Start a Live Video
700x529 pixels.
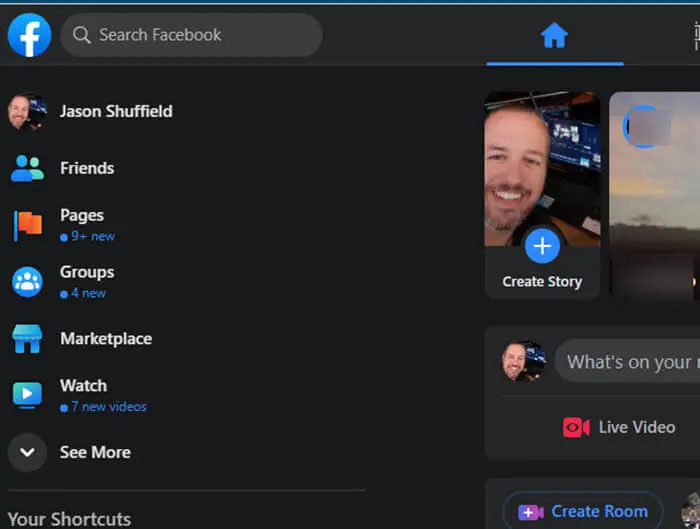tap(619, 428)
